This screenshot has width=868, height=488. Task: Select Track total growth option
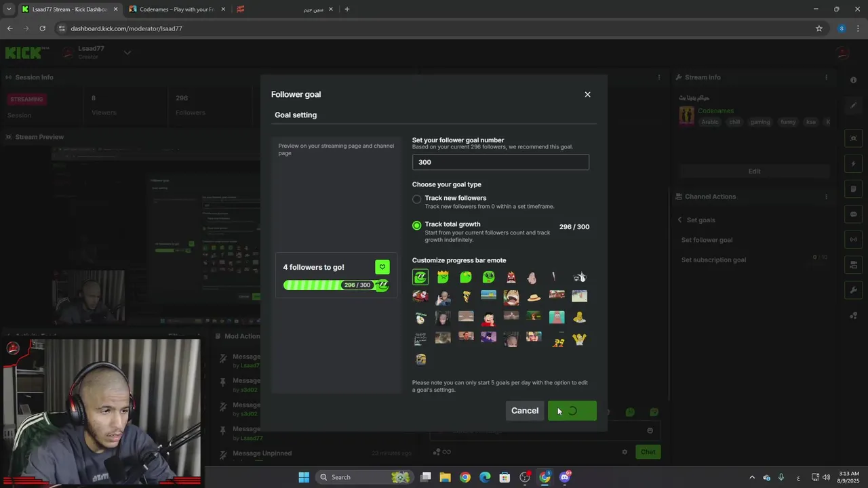(416, 225)
